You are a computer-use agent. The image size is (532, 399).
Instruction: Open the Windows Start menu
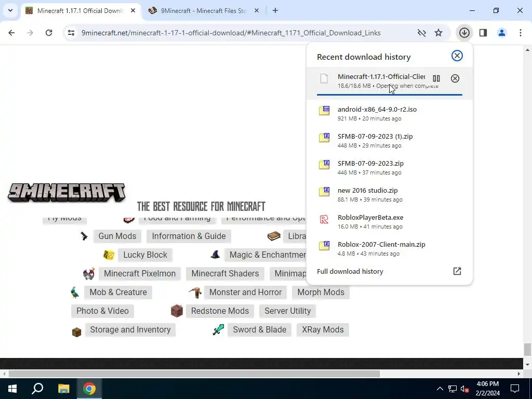12,389
